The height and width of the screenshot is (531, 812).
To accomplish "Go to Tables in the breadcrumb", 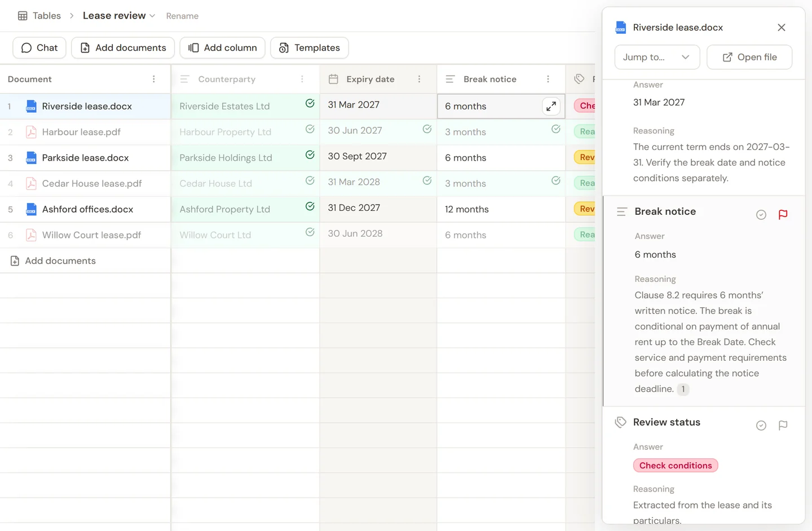I will click(x=47, y=16).
